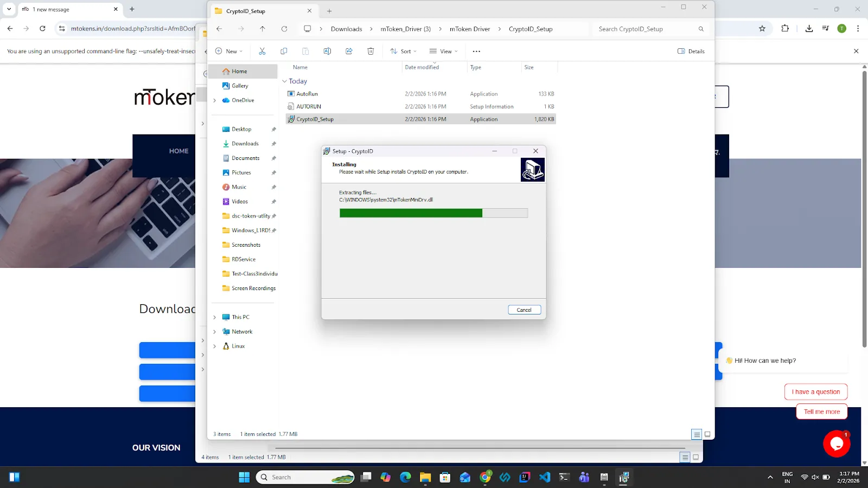Screen dimensions: 868x488
Task: Go up one folder level arrow
Action: point(263,29)
